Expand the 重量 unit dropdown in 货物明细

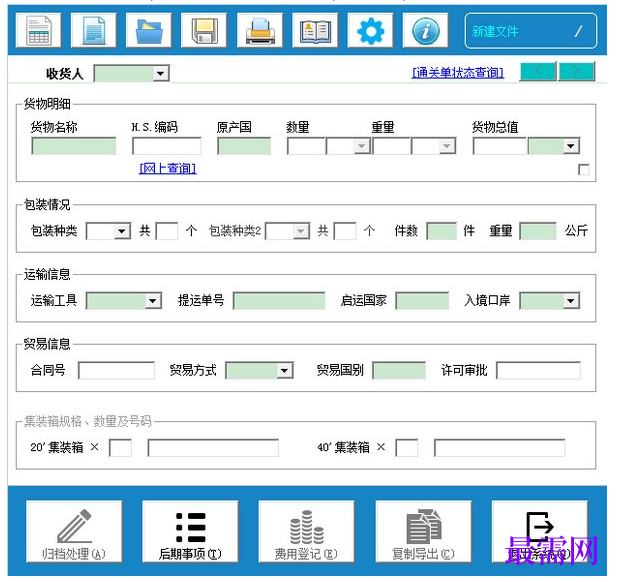pos(447,147)
